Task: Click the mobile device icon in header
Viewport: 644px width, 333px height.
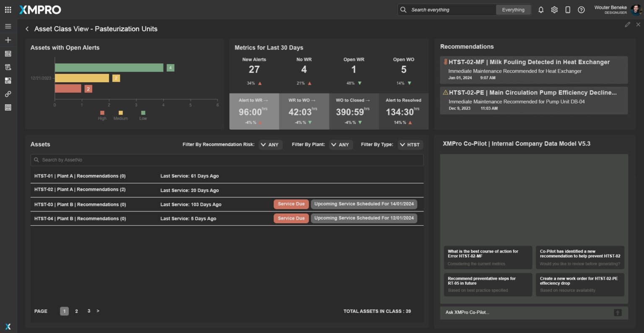Action: [x=568, y=10]
